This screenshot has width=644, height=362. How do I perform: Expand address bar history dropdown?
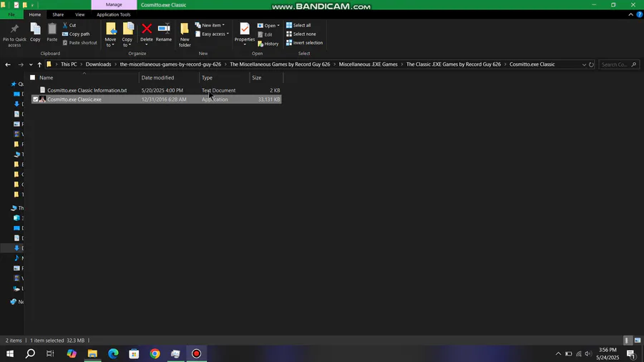584,64
